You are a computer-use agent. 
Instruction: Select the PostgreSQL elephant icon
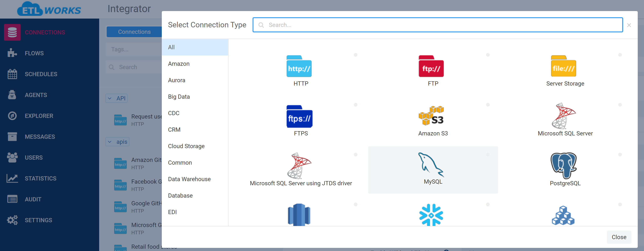point(563,166)
